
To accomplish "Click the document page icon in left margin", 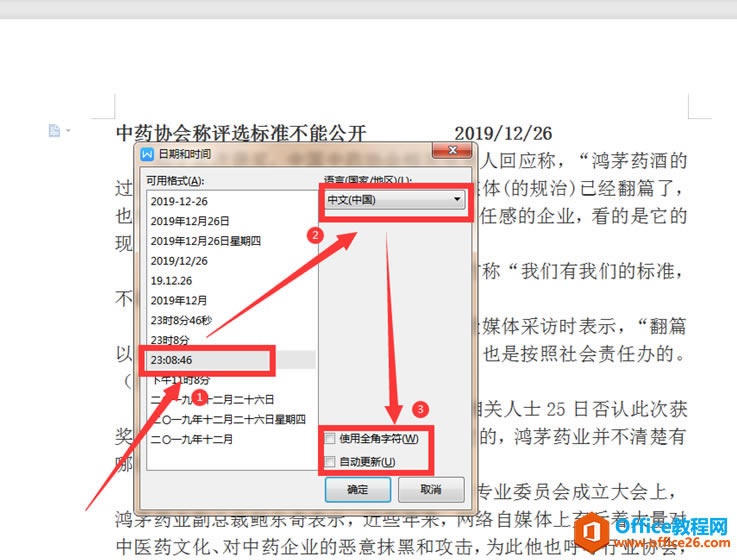I will coord(55,130).
